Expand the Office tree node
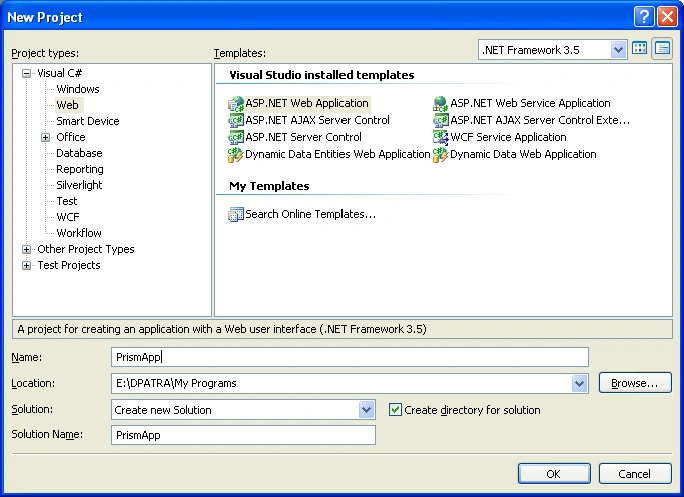 [x=45, y=137]
